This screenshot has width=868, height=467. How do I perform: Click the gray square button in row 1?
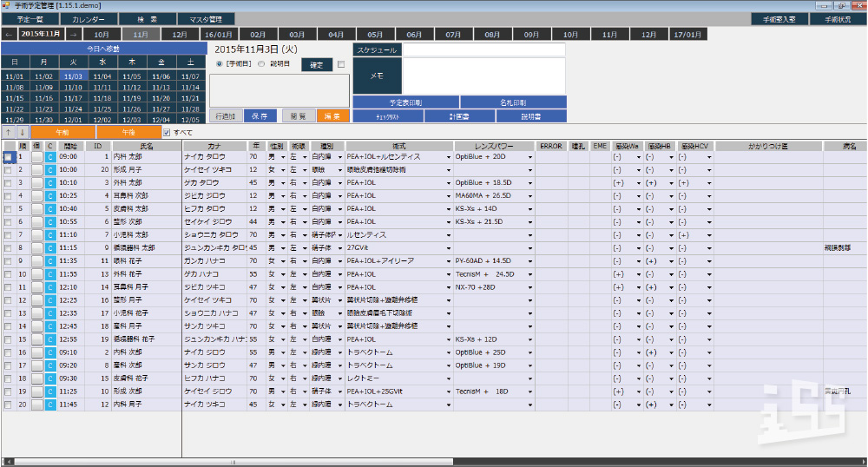click(37, 157)
